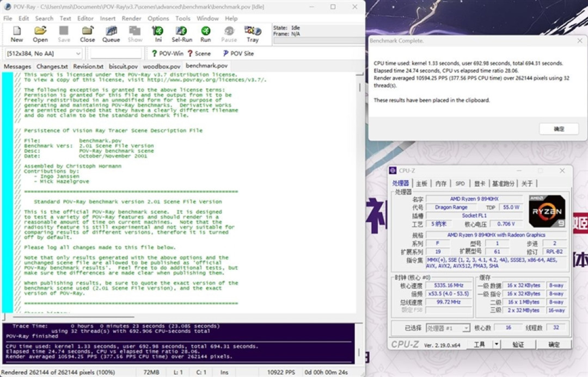
Task: Click the 0d 00h 00m 24s status entry
Action: pyautogui.click(x=326, y=372)
